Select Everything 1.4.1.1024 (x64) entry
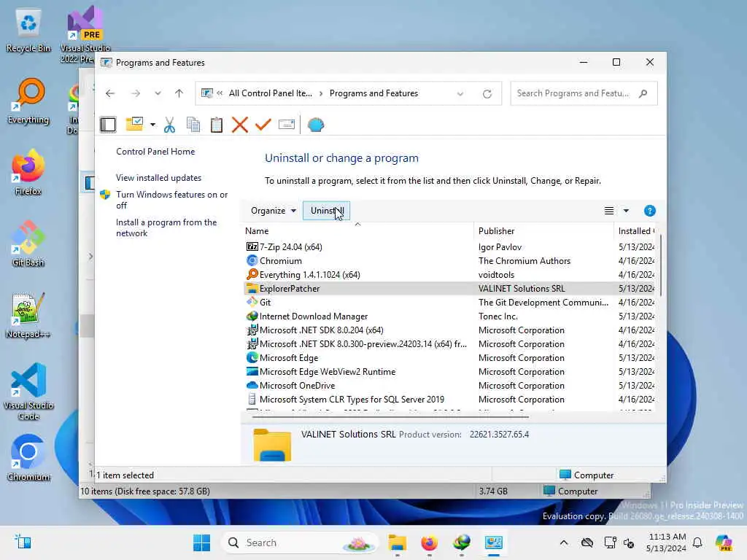Image resolution: width=747 pixels, height=560 pixels. coord(449,274)
